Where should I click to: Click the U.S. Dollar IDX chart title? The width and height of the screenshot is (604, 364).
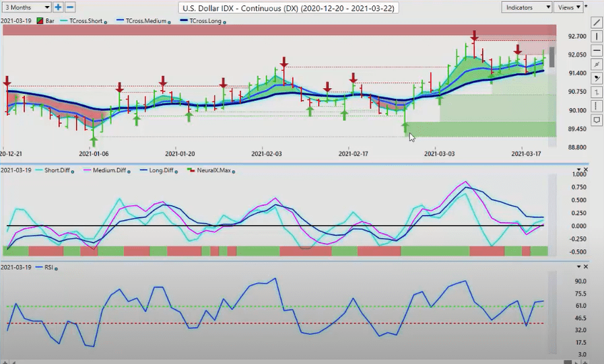coord(288,7)
